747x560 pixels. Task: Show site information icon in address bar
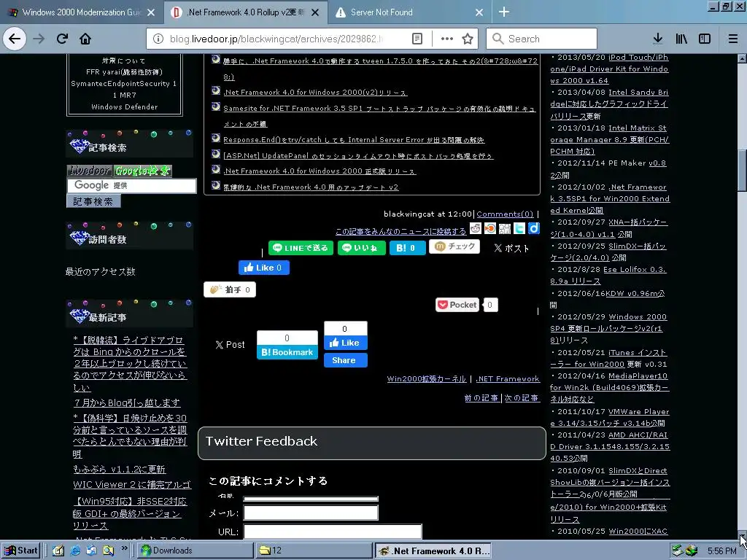158,39
